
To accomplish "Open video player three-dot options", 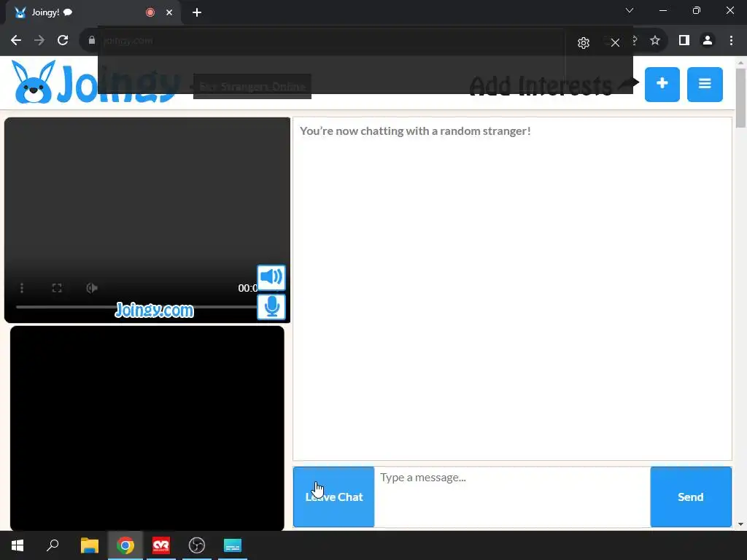I will [22, 288].
